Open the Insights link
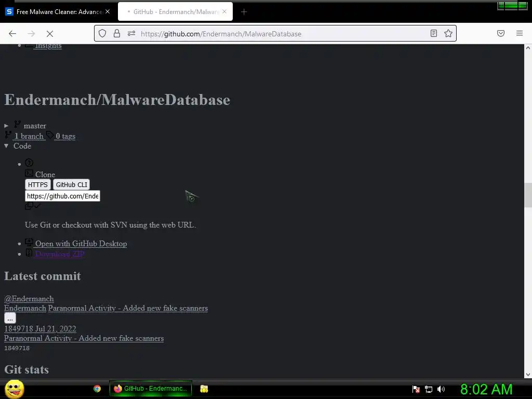The width and height of the screenshot is (532, 399). (48, 46)
